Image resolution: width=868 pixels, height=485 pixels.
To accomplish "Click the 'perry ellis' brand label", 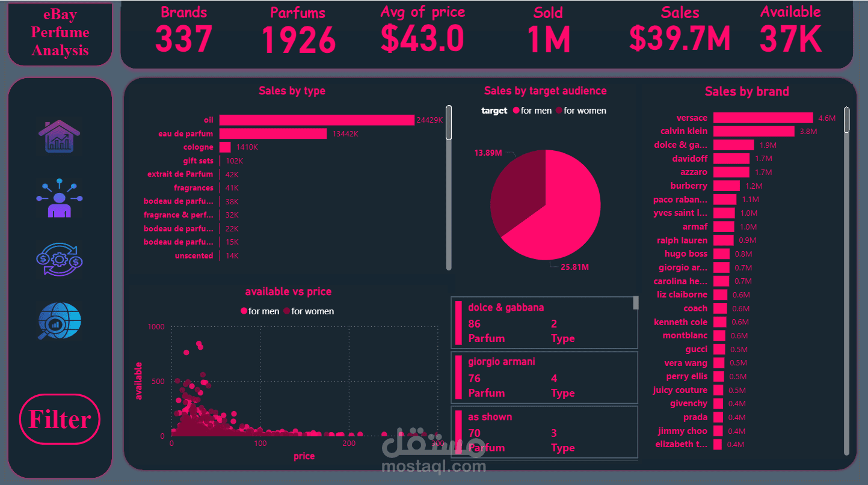I will pyautogui.click(x=687, y=376).
